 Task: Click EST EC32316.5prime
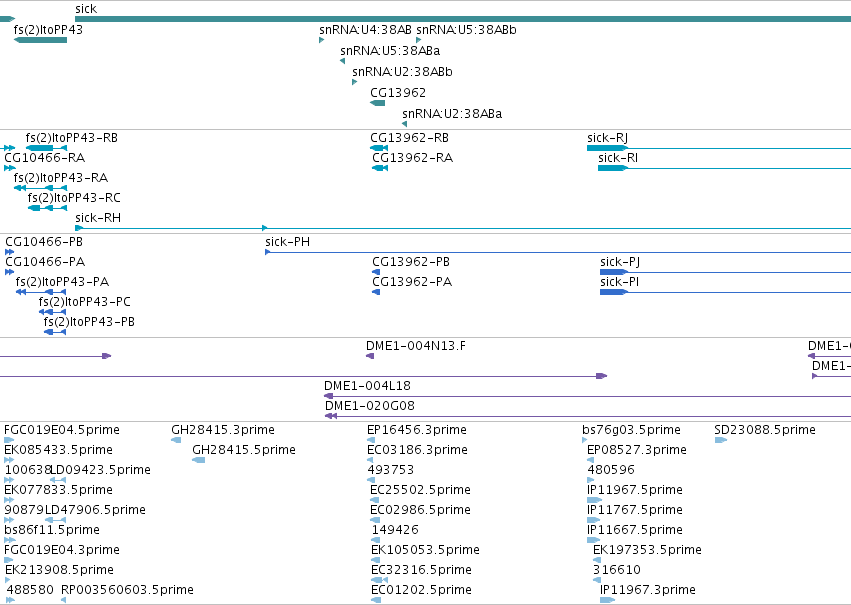[421, 570]
